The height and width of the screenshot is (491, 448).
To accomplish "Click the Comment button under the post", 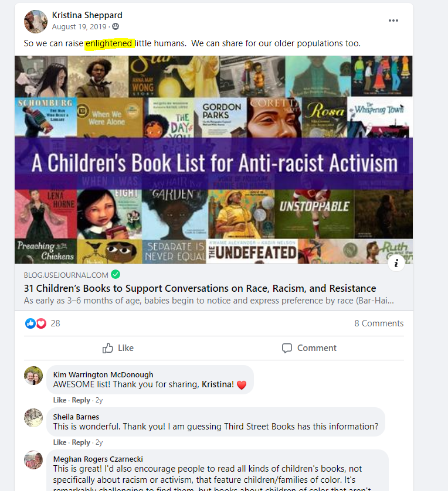I will tap(309, 348).
